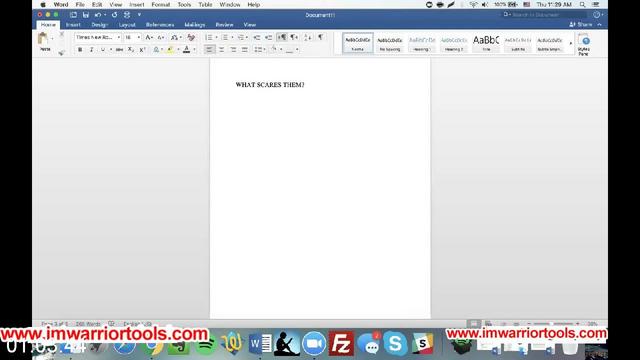This screenshot has width=640, height=360.
Task: Open the Design ribbon tab
Action: pos(99,25)
